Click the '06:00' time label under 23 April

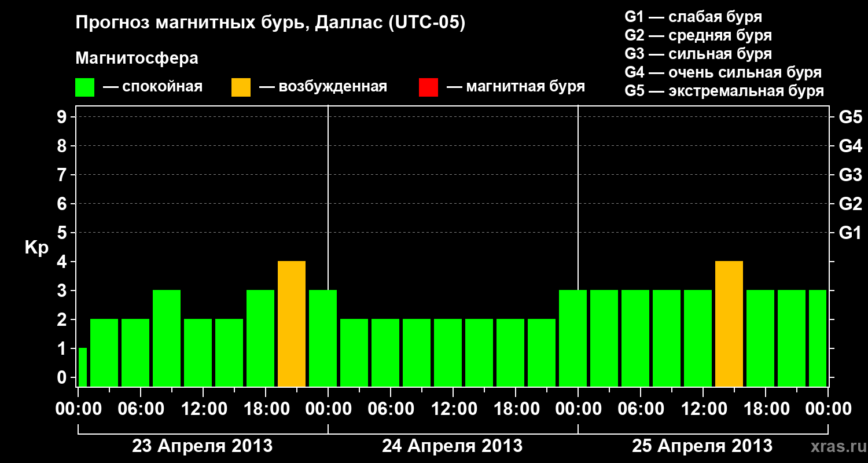point(141,409)
